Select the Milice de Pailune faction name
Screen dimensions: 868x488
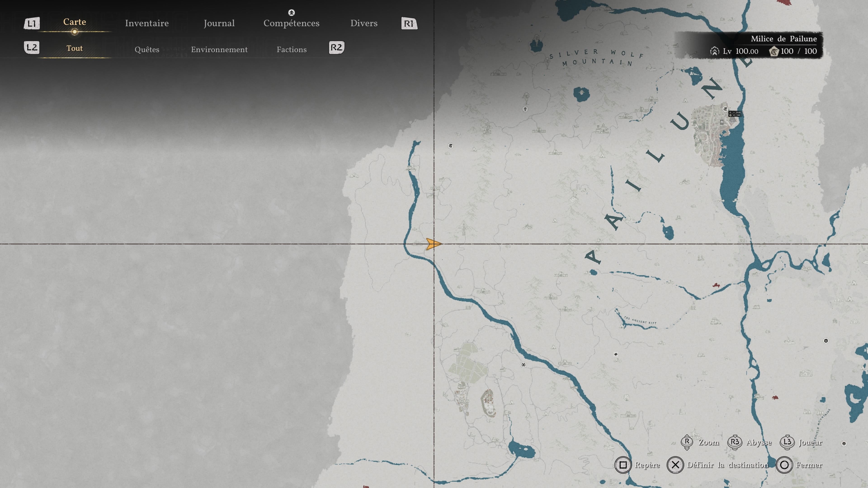pos(784,39)
